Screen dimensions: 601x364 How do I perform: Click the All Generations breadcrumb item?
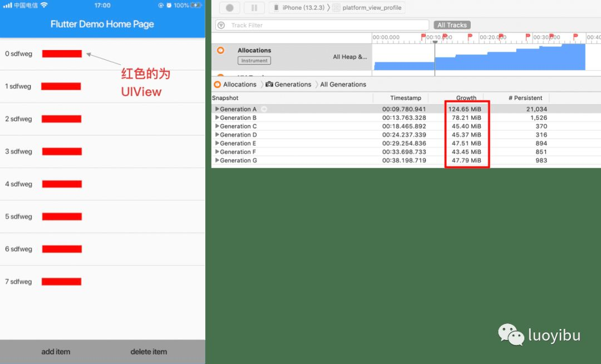[343, 84]
